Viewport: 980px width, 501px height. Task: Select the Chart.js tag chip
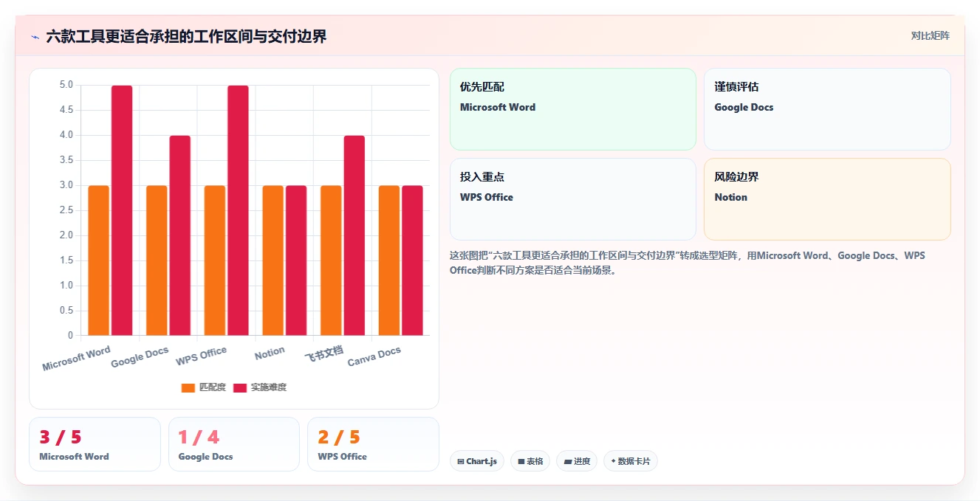click(477, 461)
